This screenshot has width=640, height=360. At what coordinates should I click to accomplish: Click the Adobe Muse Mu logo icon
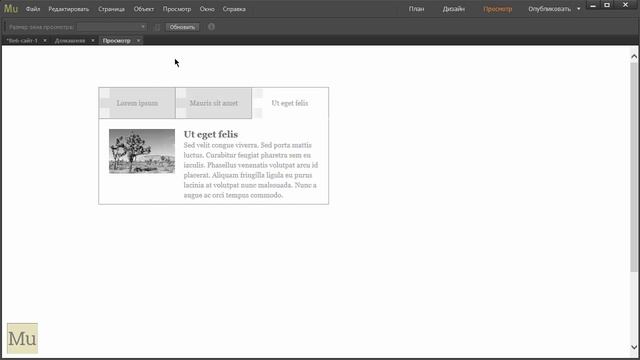tap(11, 9)
